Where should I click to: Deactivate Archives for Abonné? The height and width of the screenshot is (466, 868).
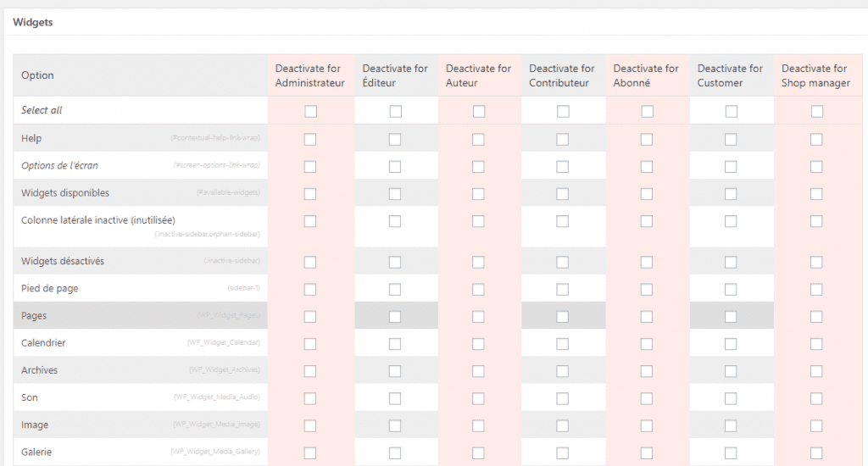point(647,370)
